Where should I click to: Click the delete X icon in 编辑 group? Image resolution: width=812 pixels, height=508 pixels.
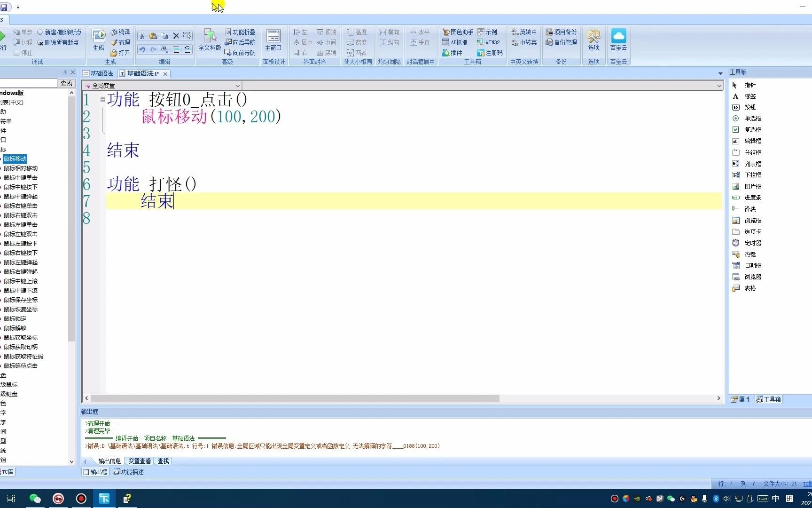click(176, 36)
